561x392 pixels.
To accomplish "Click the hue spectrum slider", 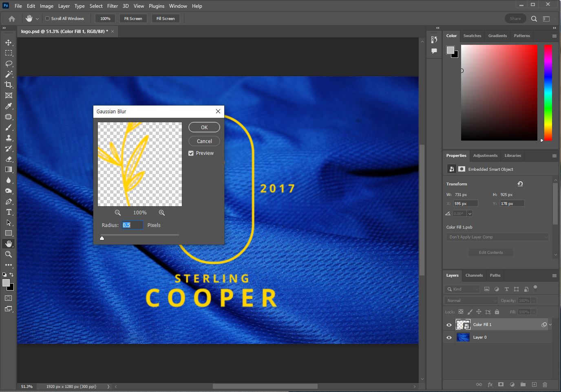I will (548, 93).
